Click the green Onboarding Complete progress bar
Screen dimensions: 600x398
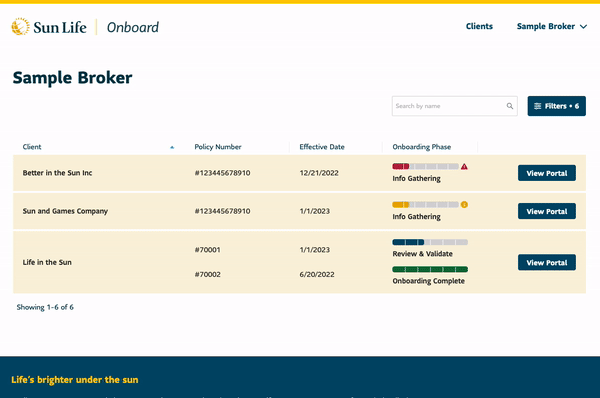click(x=430, y=269)
